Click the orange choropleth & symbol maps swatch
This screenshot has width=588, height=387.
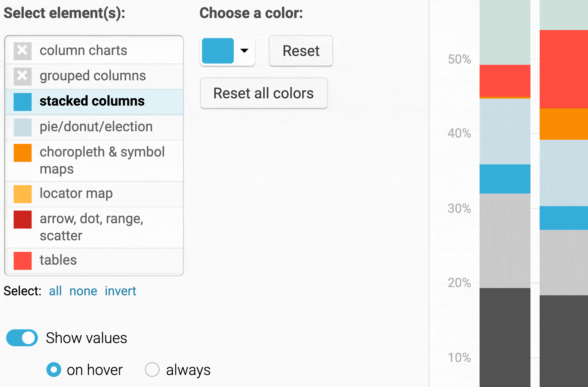tap(22, 153)
